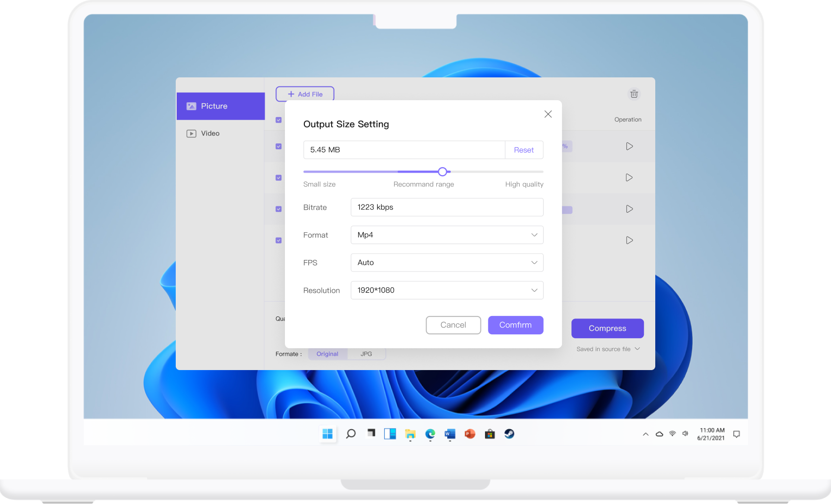Image resolution: width=831 pixels, height=504 pixels.
Task: Click the 'Recommand range' label
Action: pyautogui.click(x=423, y=184)
